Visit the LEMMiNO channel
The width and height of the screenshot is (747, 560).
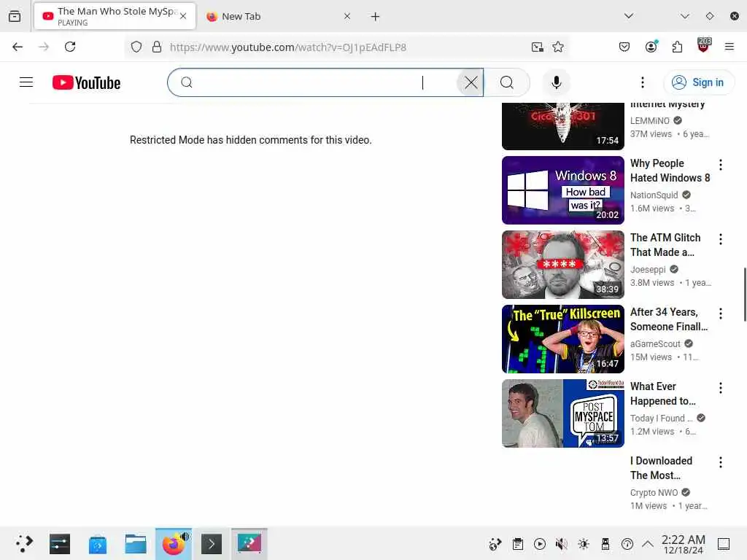coord(649,120)
